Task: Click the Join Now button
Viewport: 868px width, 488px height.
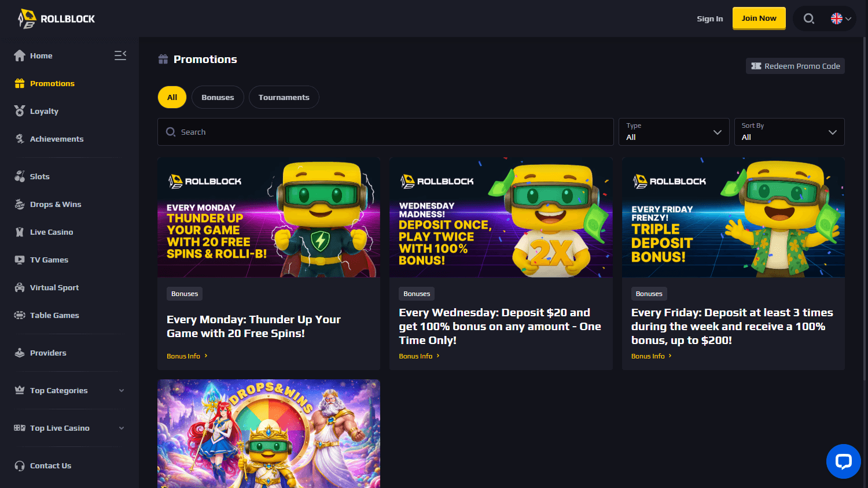Action: [x=759, y=18]
